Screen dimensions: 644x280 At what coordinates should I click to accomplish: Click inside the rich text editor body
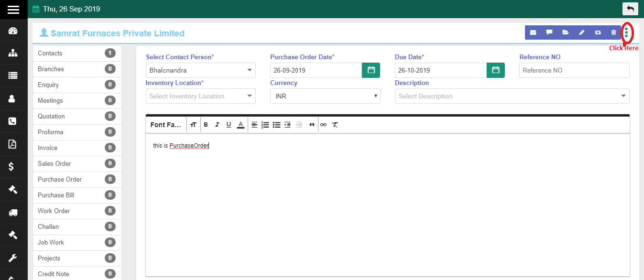point(387,205)
